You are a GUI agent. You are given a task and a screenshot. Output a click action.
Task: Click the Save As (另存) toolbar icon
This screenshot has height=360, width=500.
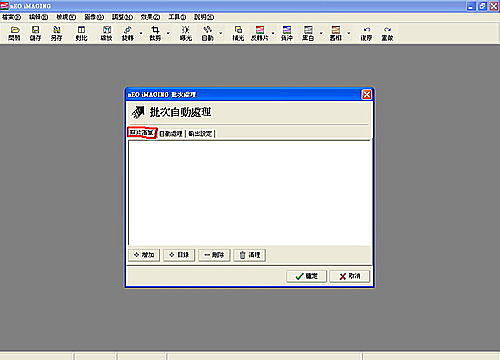tap(57, 33)
